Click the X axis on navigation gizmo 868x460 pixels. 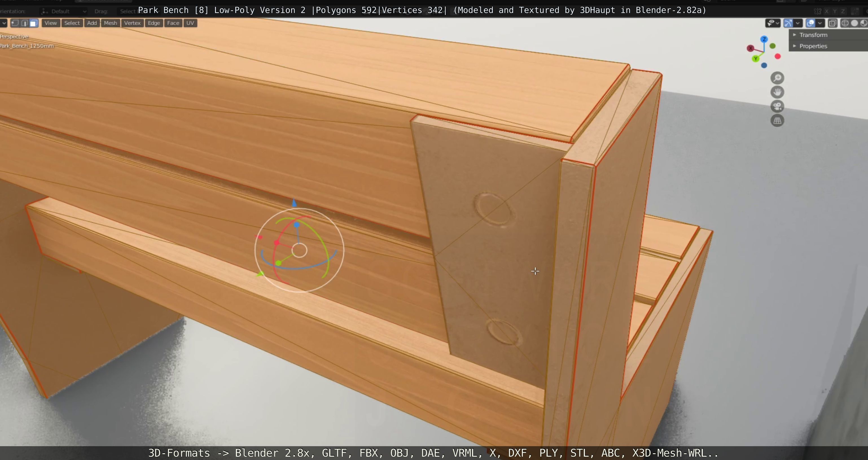click(x=750, y=49)
